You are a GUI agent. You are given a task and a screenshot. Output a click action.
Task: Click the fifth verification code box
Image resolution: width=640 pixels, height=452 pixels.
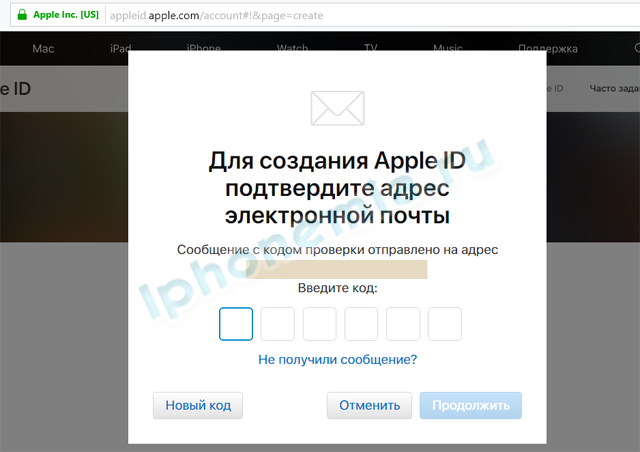pyautogui.click(x=403, y=324)
